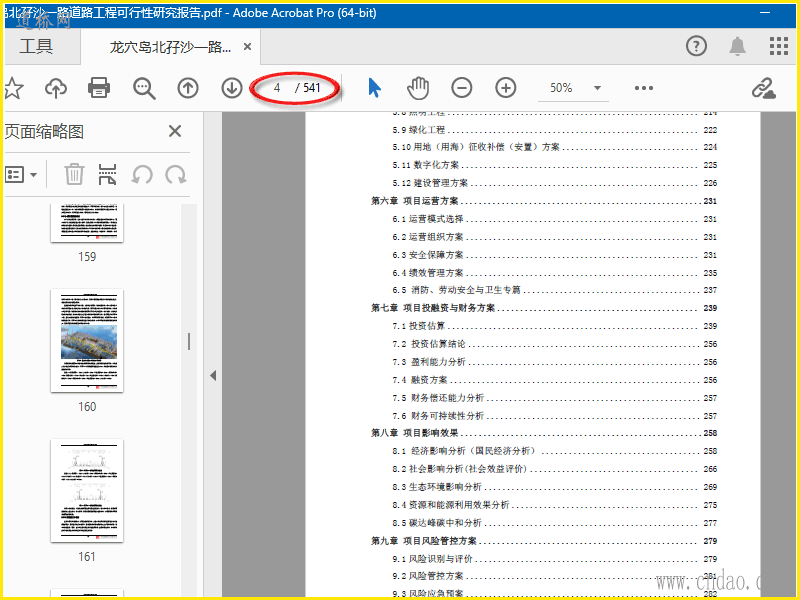The width and height of the screenshot is (800, 600).
Task: Go to the next page with down arrow
Action: [x=232, y=88]
